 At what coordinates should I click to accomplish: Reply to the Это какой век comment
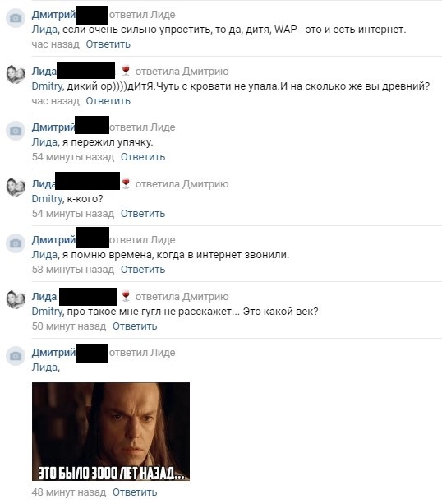click(135, 326)
